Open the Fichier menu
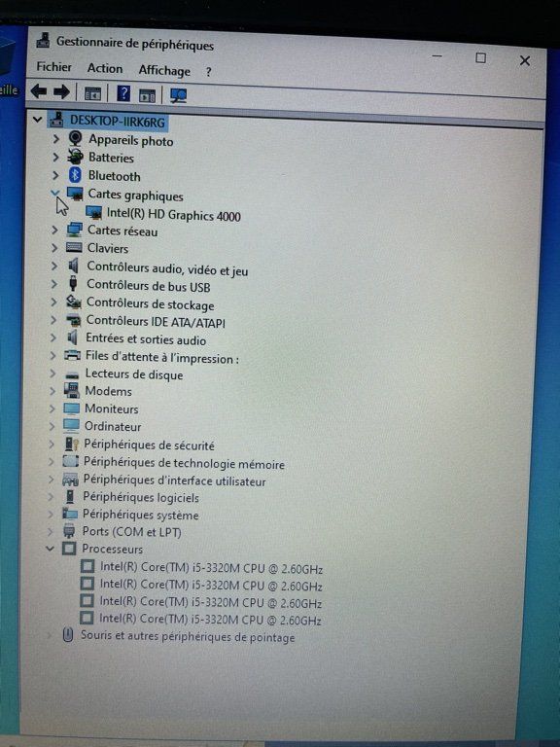560x747 pixels. pyautogui.click(x=53, y=67)
